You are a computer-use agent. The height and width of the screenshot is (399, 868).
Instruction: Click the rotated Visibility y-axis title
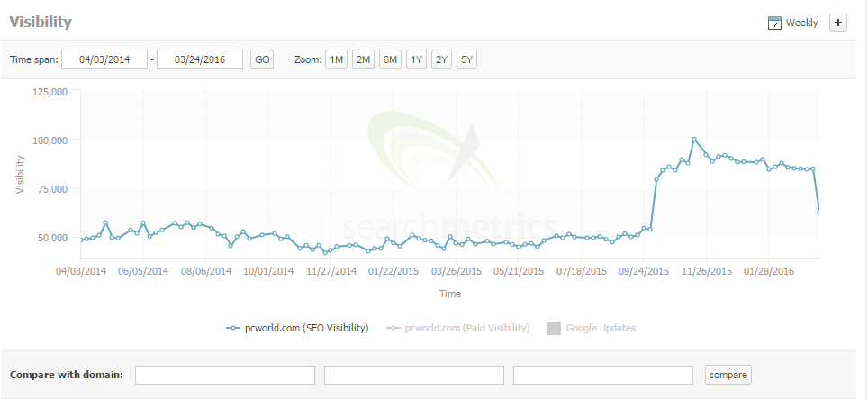[x=21, y=174]
